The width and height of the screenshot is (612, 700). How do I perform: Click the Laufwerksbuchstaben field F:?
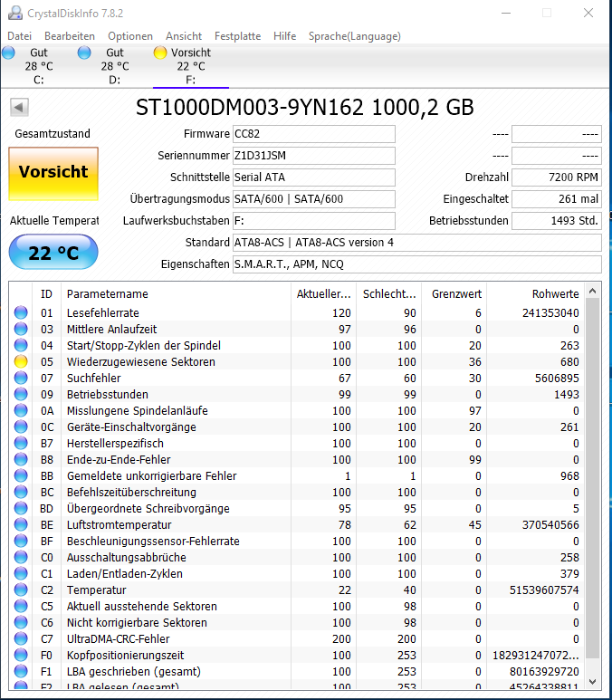[314, 221]
